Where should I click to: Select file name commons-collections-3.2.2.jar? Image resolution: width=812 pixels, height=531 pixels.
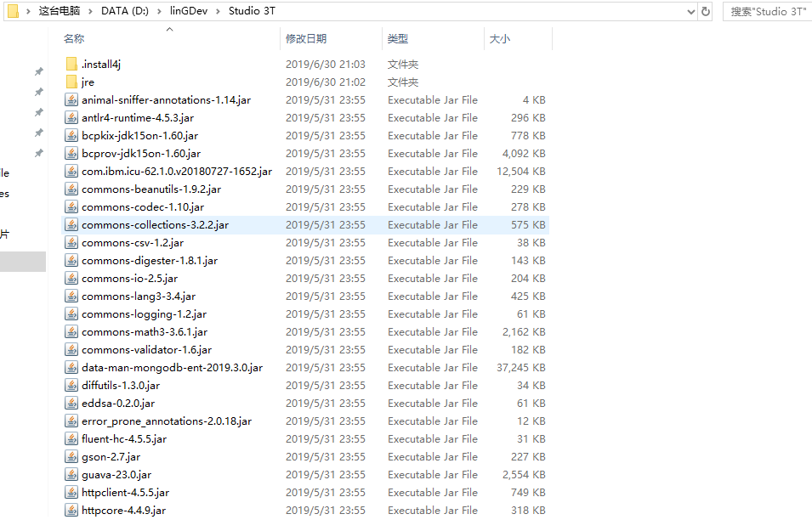(x=155, y=225)
